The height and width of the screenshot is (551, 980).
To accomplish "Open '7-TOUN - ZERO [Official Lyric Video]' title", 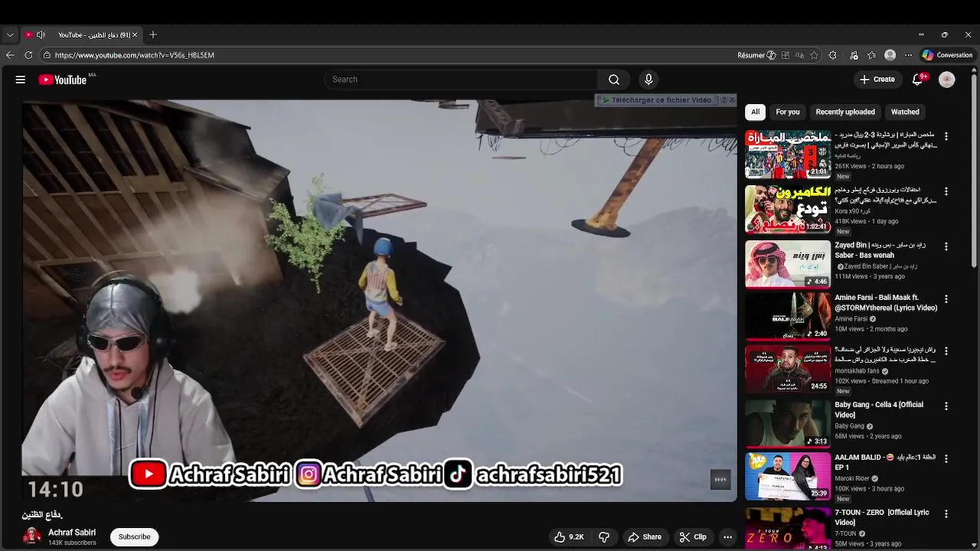I will (882, 518).
